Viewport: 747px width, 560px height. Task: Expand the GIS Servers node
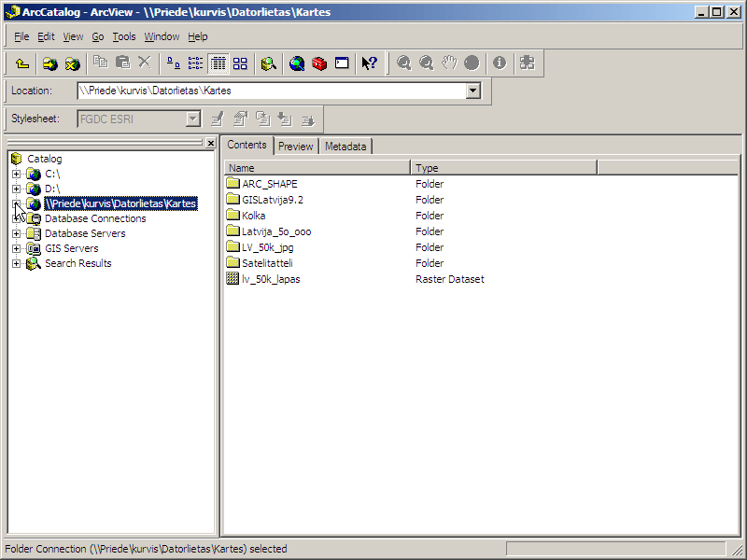[16, 248]
